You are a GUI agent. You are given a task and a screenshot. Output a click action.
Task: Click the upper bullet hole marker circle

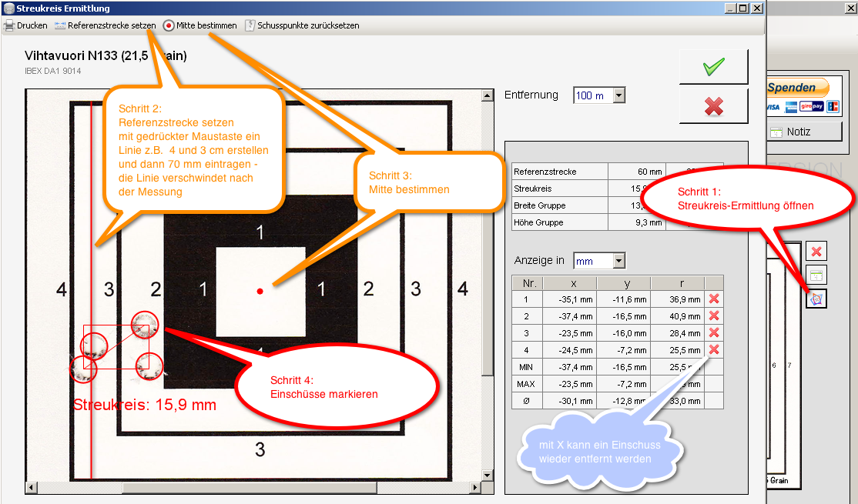145,324
